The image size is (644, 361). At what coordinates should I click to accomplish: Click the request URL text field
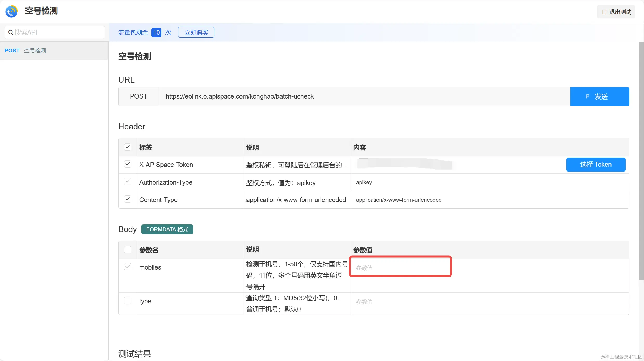coord(364,96)
